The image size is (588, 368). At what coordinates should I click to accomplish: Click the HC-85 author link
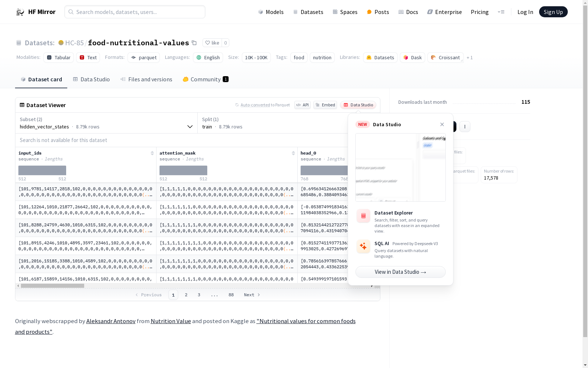74,43
